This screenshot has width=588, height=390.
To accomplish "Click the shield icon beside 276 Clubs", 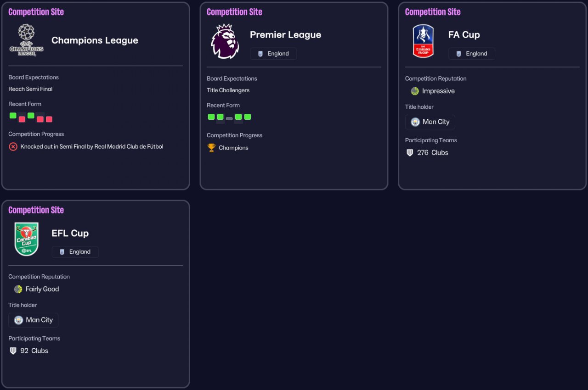I will pos(410,153).
